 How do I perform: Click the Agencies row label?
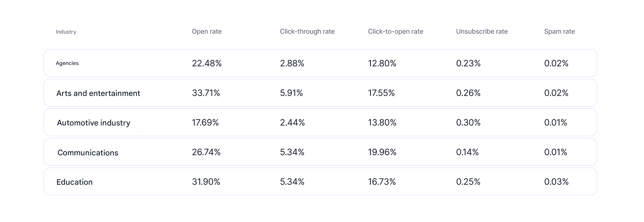coord(67,63)
